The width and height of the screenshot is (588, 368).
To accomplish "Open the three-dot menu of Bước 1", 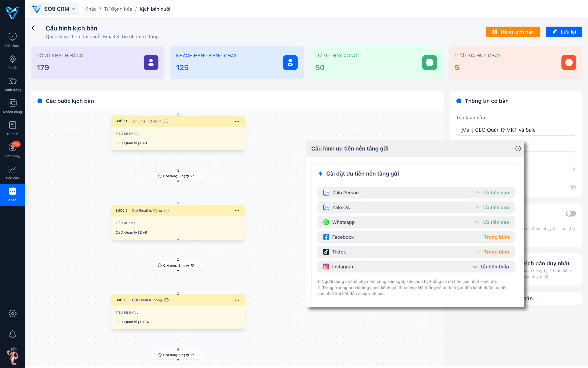I will (237, 121).
